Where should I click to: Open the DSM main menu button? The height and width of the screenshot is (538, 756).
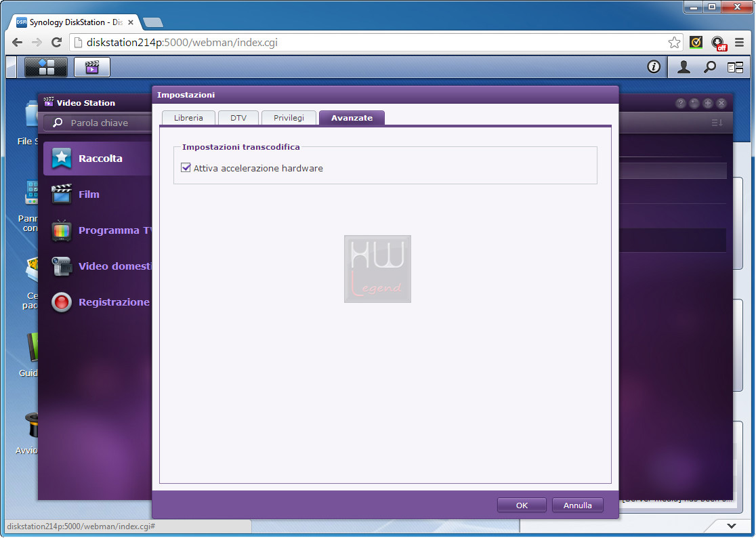pos(46,67)
